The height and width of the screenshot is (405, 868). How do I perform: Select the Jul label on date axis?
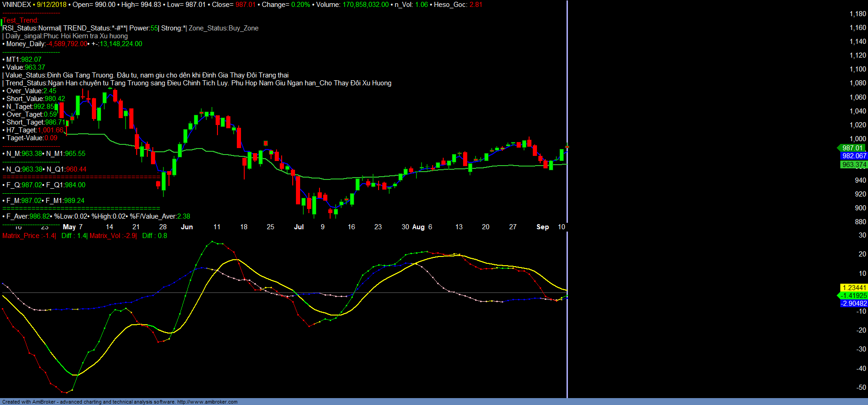coord(299,227)
